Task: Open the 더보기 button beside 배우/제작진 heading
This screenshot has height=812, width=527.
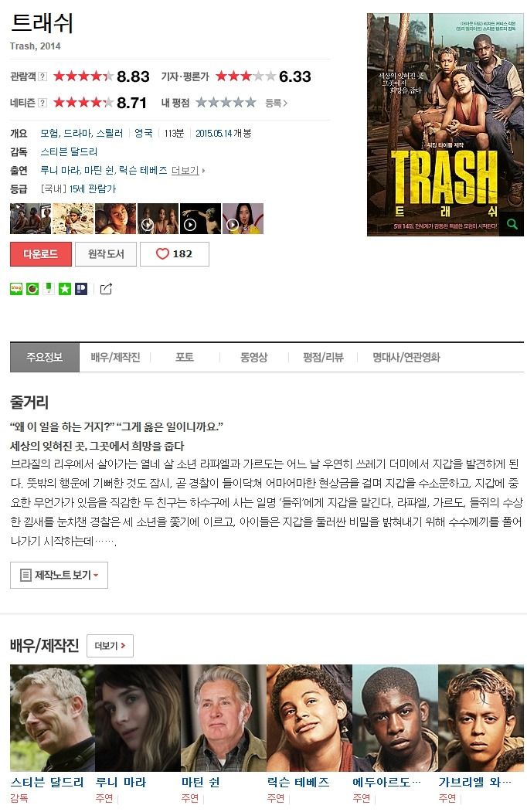Action: [x=110, y=646]
